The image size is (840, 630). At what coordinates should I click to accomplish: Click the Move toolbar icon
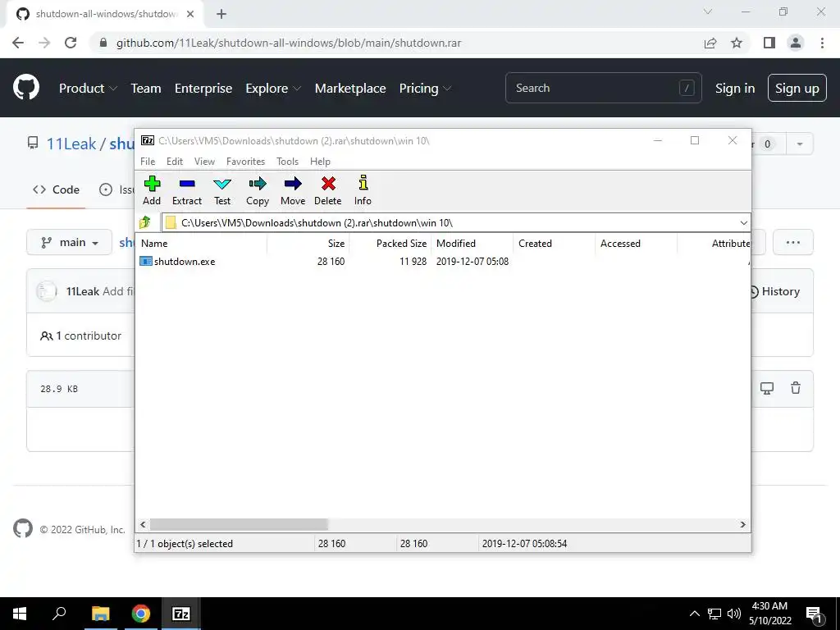tap(293, 190)
